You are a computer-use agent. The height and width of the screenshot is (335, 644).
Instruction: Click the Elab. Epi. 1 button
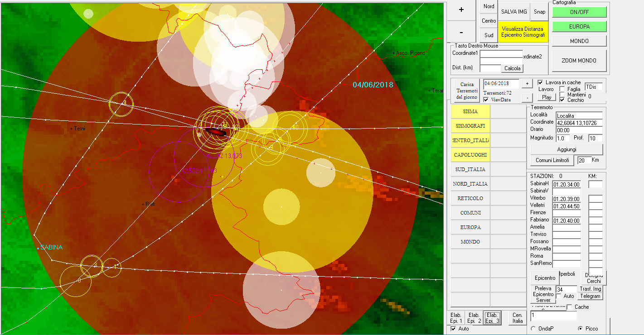point(455,318)
